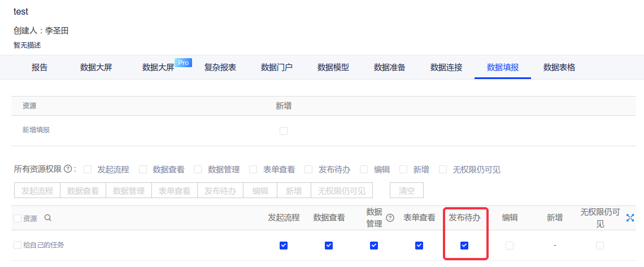Click the 清空 button
644x267 pixels.
pyautogui.click(x=407, y=191)
